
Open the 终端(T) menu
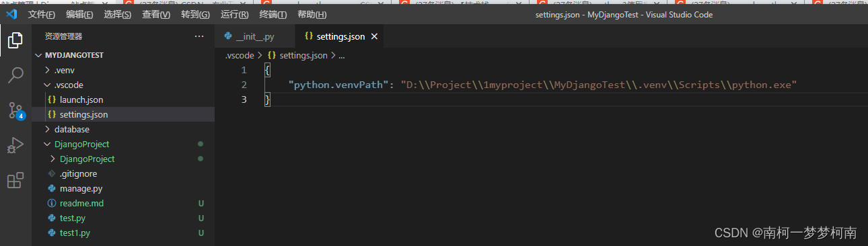click(x=273, y=14)
